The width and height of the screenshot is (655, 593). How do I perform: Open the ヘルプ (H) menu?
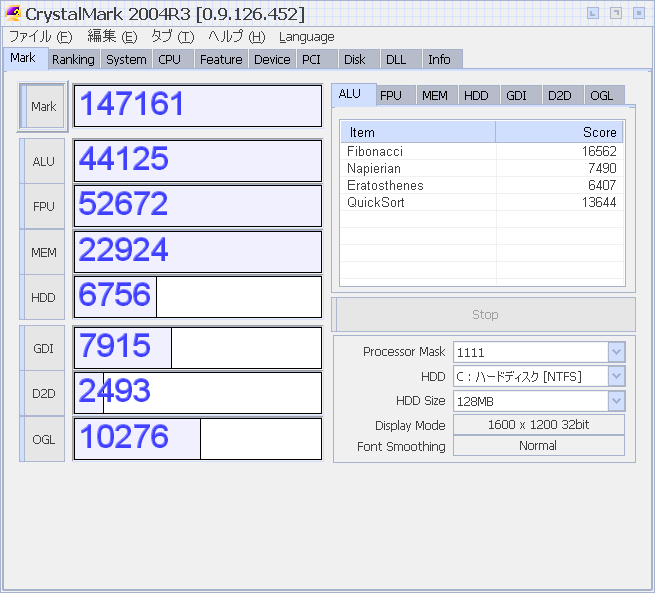coord(236,37)
